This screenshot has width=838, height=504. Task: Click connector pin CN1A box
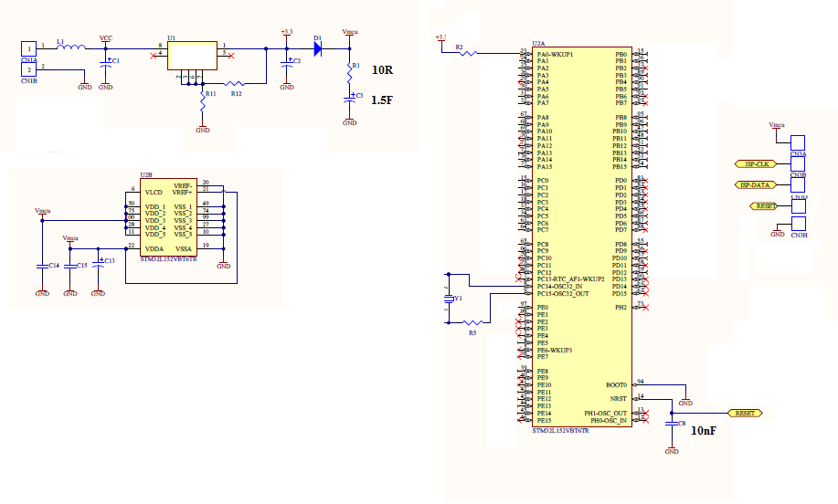point(29,49)
